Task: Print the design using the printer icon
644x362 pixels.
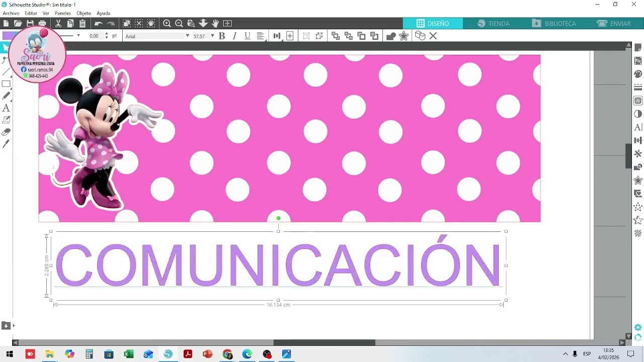Action: [42, 23]
